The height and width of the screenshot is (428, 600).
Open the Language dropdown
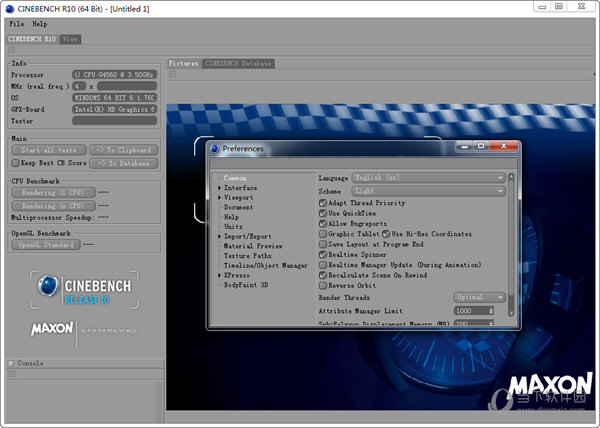(428, 178)
